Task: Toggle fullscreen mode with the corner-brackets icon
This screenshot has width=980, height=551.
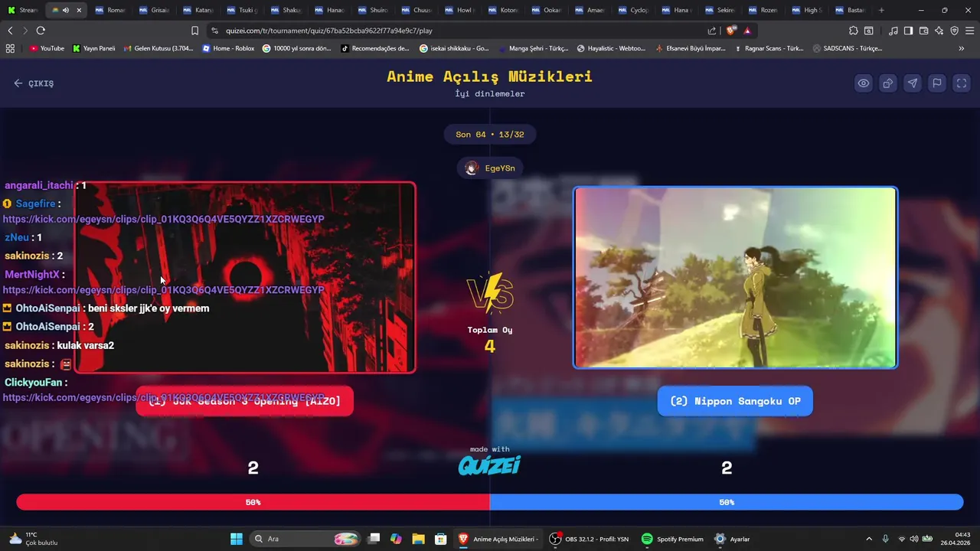Action: 961,83
